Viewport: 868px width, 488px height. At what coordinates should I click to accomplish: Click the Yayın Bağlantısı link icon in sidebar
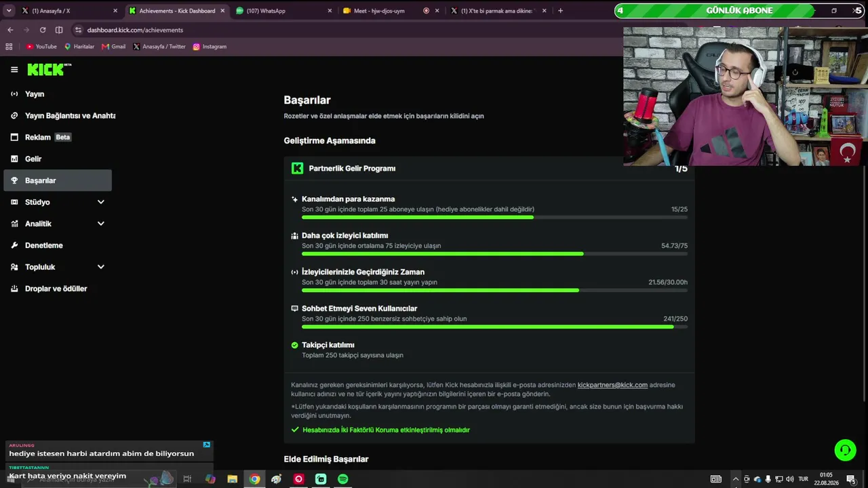[14, 116]
